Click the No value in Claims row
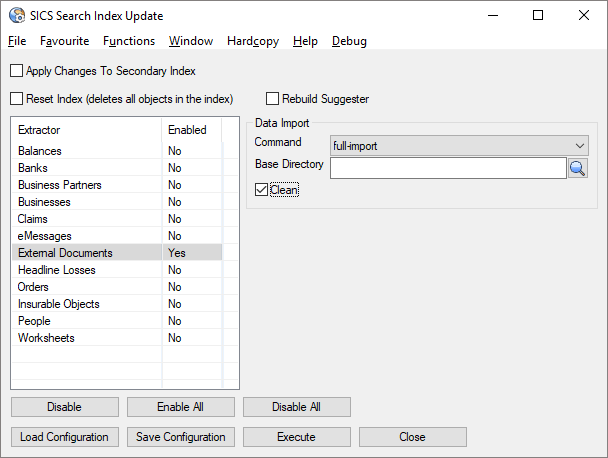 [x=174, y=219]
